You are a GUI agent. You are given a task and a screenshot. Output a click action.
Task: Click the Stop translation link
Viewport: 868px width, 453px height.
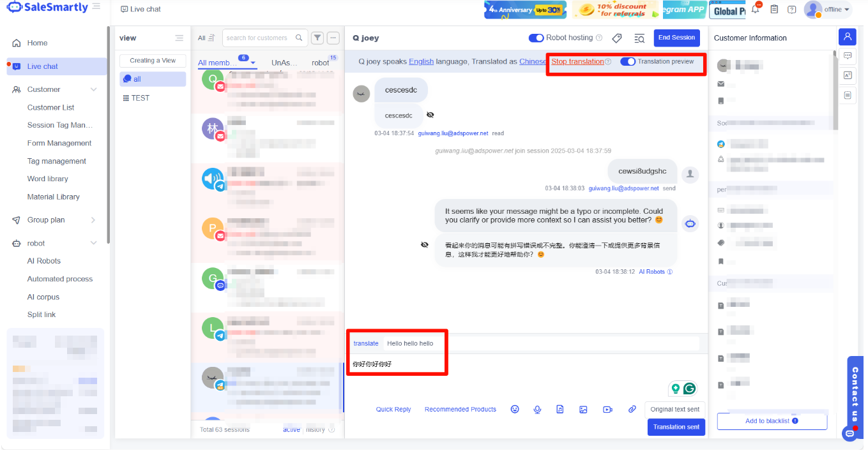(x=577, y=61)
